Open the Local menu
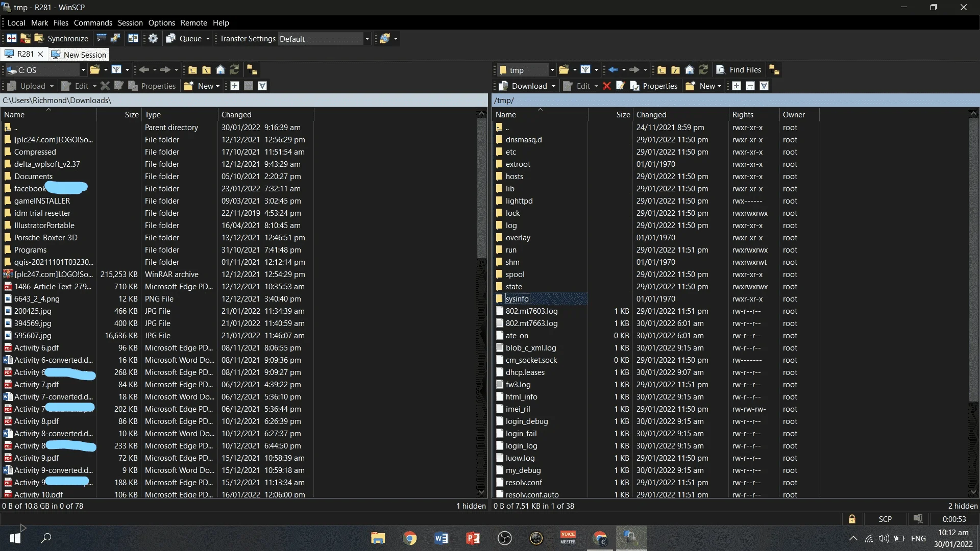This screenshot has width=980, height=551. click(x=16, y=22)
